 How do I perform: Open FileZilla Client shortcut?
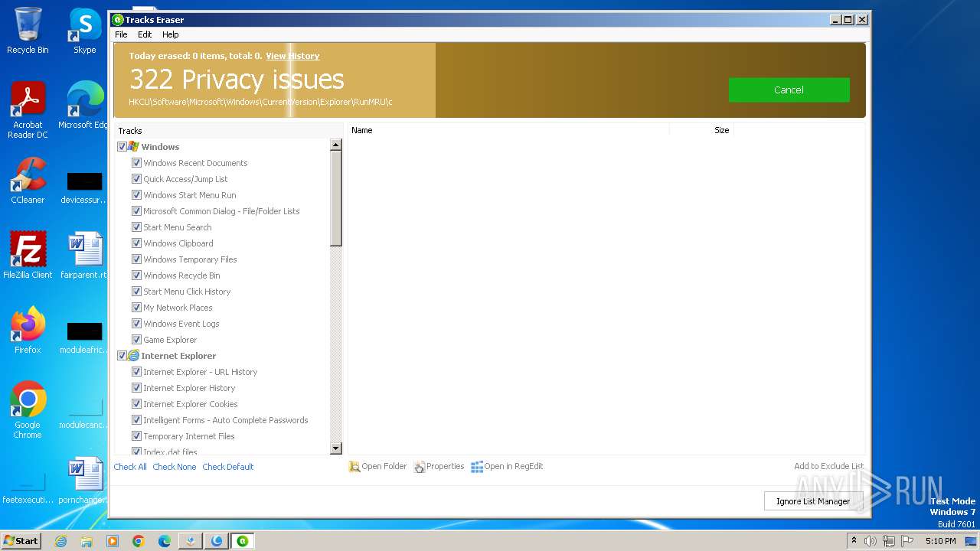click(x=28, y=255)
